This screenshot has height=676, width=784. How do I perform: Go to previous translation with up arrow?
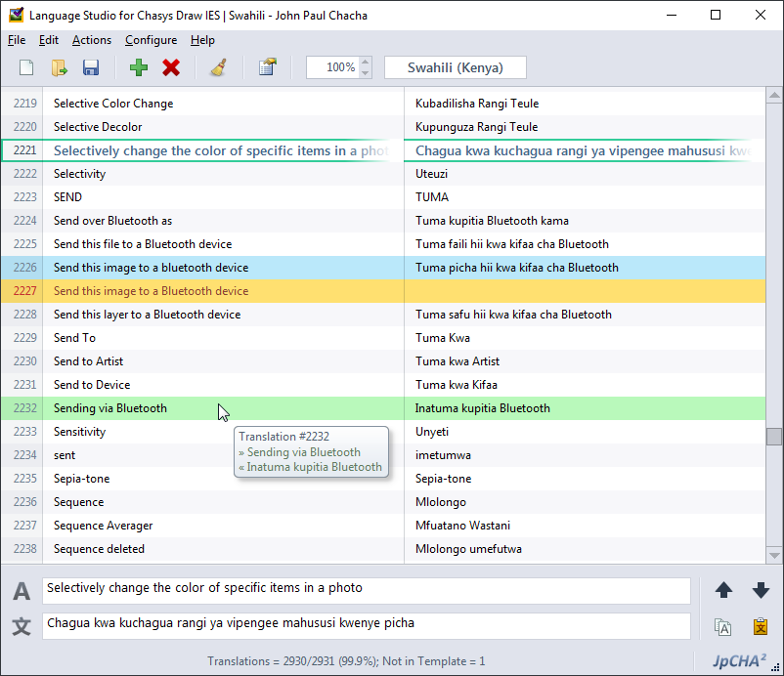pos(723,590)
